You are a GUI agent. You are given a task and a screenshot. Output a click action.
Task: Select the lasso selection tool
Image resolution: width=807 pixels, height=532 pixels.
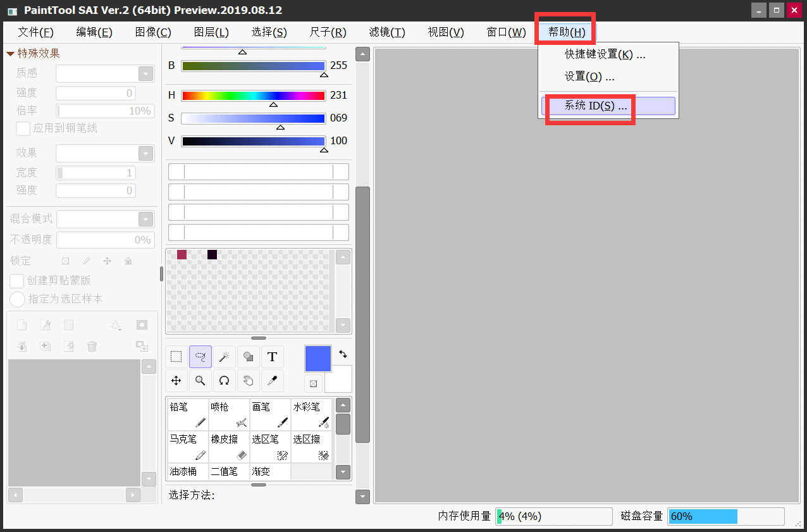[x=200, y=357]
